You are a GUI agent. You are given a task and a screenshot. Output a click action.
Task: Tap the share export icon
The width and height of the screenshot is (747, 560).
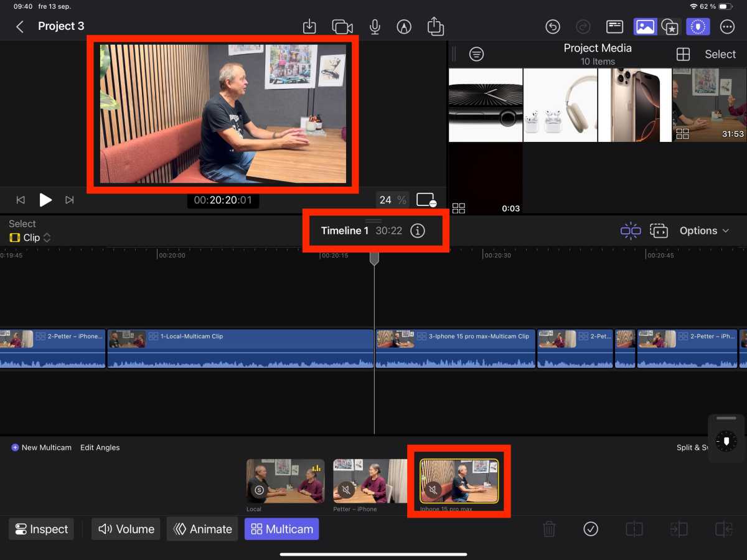pyautogui.click(x=435, y=26)
